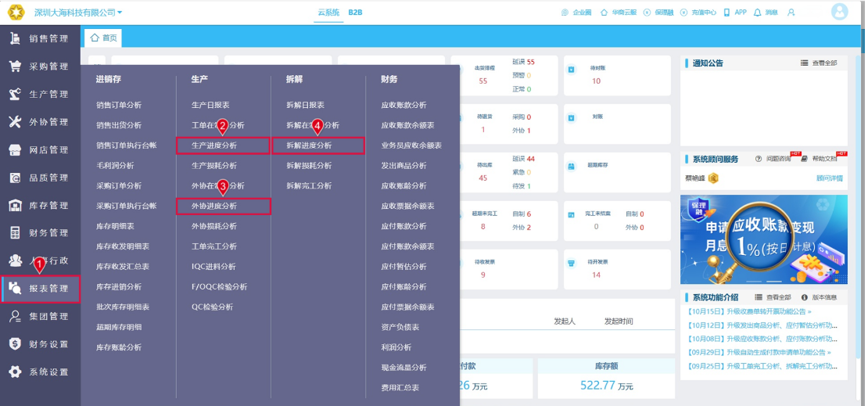Open 毛利润分析 report
Image resolution: width=868 pixels, height=406 pixels.
tap(115, 166)
